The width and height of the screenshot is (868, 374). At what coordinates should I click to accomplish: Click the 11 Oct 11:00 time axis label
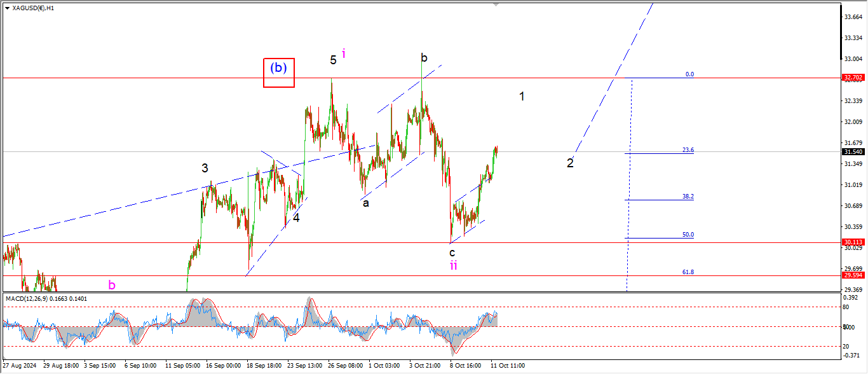point(506,366)
